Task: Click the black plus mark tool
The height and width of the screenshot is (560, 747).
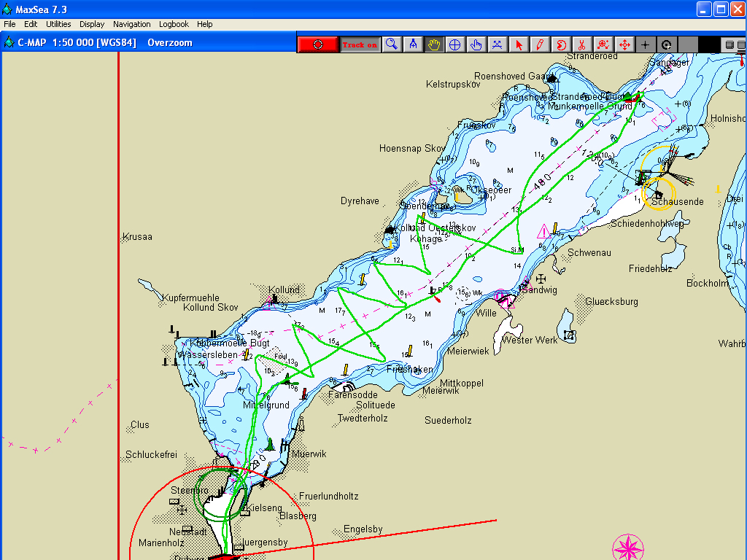Action: pyautogui.click(x=645, y=44)
